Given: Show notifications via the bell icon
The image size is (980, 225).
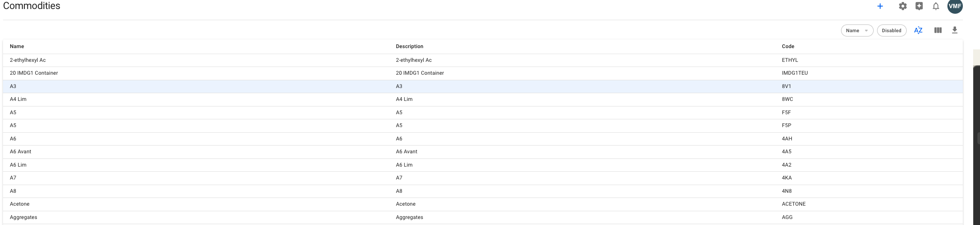Looking at the screenshot, I should click(x=936, y=6).
